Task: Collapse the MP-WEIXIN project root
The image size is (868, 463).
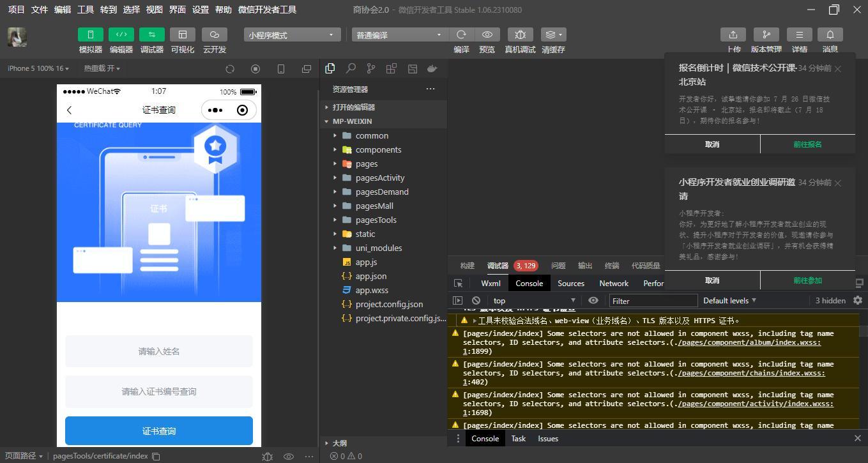Action: [383, 121]
